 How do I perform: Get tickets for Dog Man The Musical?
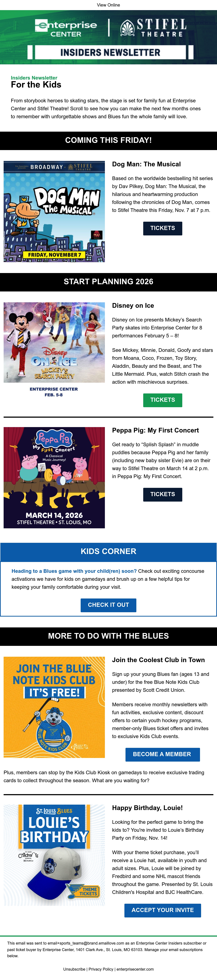163,228
